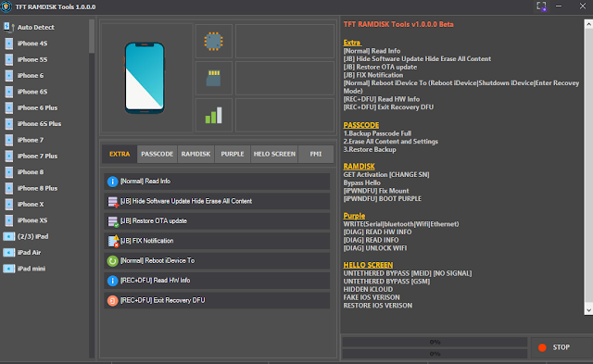This screenshot has width=593, height=364.
Task: Click the memory card storage icon
Action: point(213,78)
